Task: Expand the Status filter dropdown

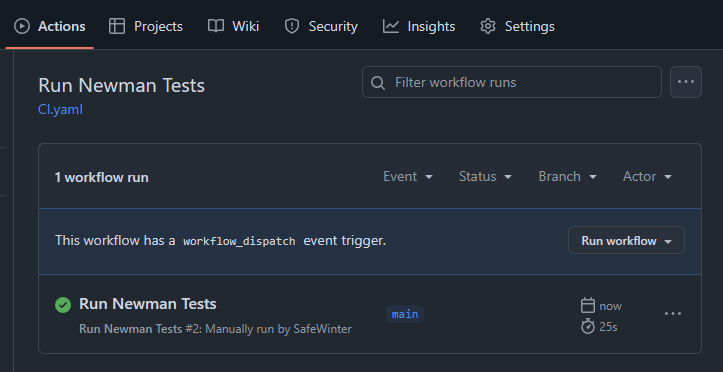Action: [486, 177]
